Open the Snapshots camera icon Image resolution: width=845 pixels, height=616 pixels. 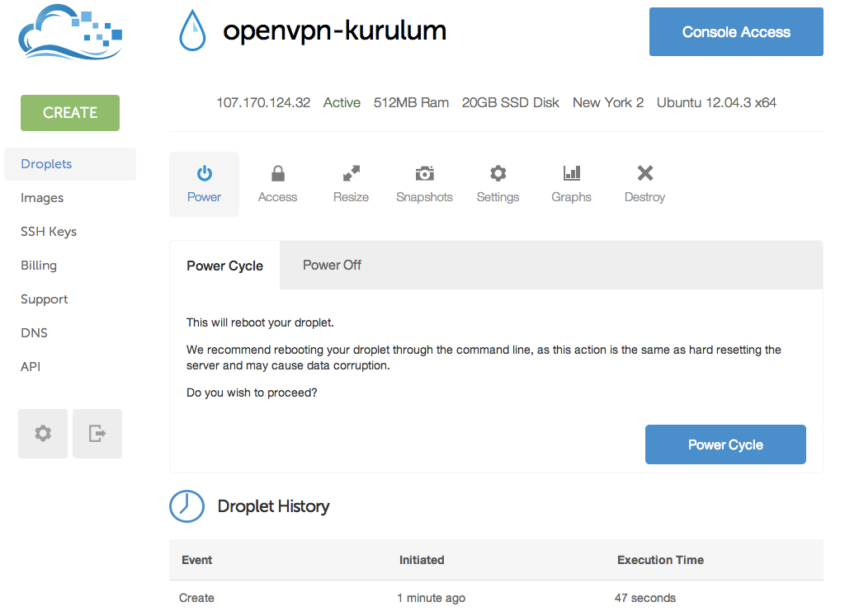(425, 173)
